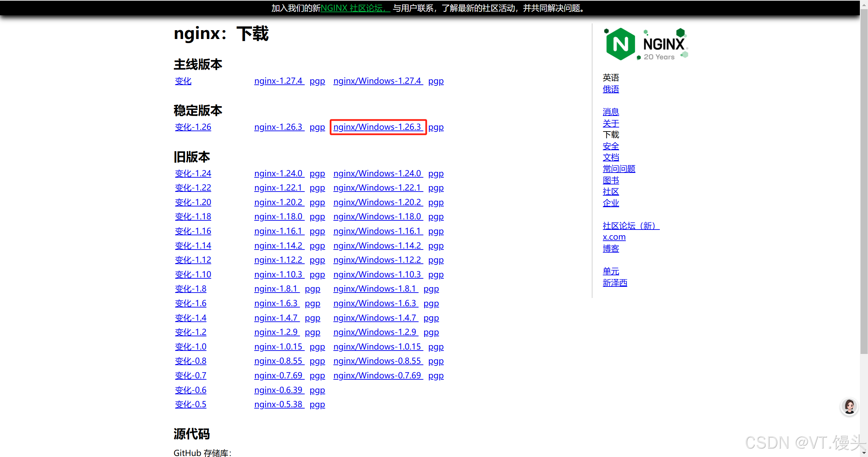The width and height of the screenshot is (868, 457).
Task: Open the 变化-1.8 changelog
Action: [191, 289]
